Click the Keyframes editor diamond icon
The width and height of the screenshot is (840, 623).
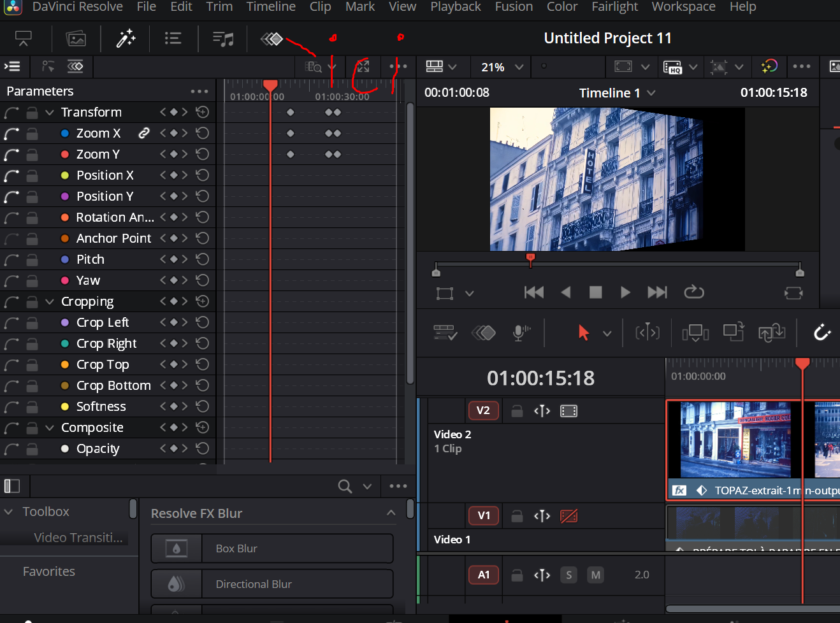272,39
